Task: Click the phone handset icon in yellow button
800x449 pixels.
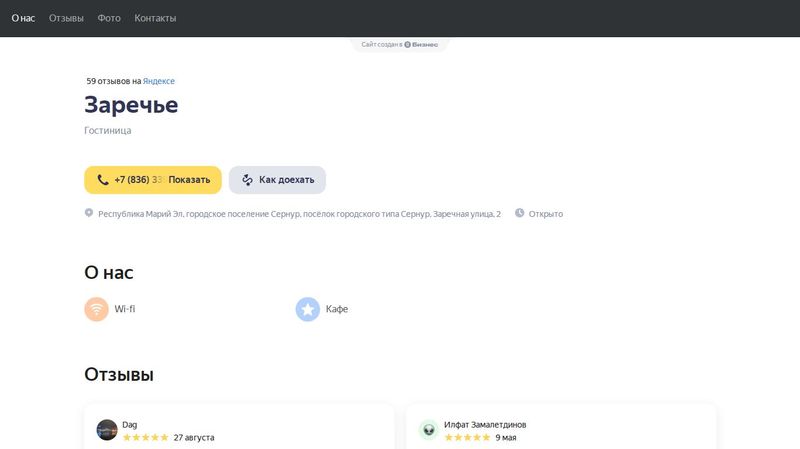Action: coord(103,180)
